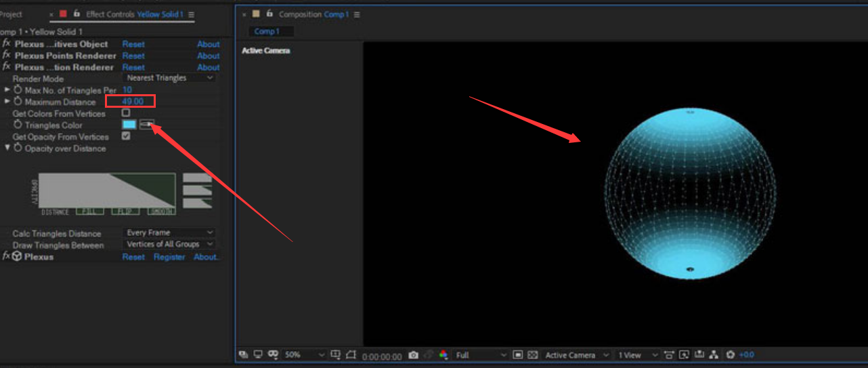Open resolution dropdown set to Full
The image size is (868, 368).
(x=481, y=354)
